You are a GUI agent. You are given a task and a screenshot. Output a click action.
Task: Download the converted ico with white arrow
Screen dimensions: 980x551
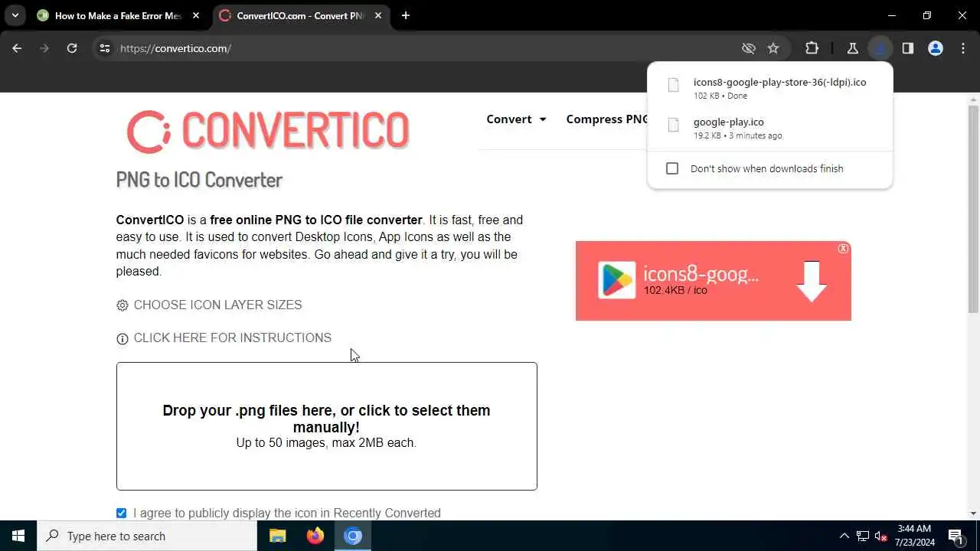(812, 281)
